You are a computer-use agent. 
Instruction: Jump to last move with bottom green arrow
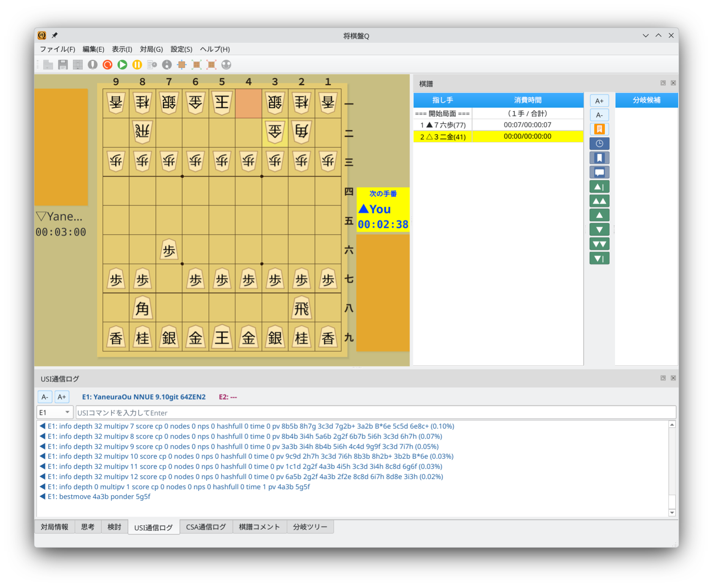point(599,258)
